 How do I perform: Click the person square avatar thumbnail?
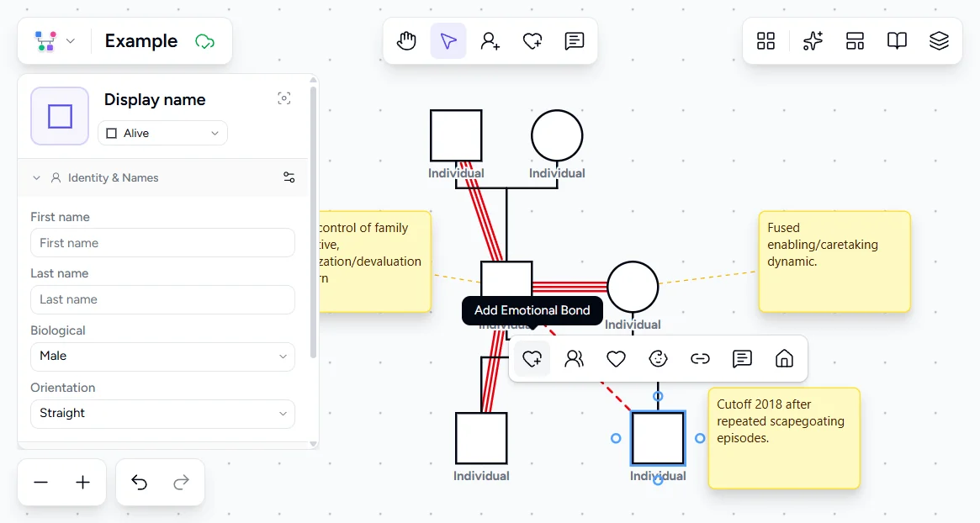tap(60, 116)
